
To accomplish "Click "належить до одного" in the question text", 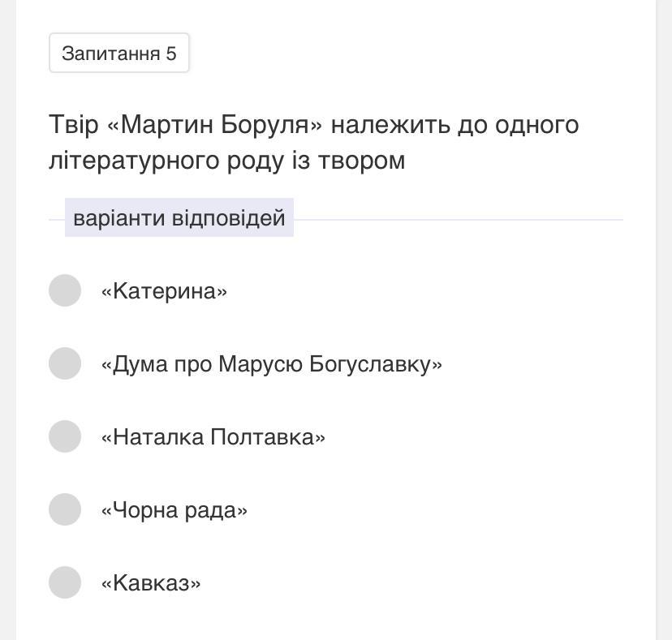I will tap(454, 125).
